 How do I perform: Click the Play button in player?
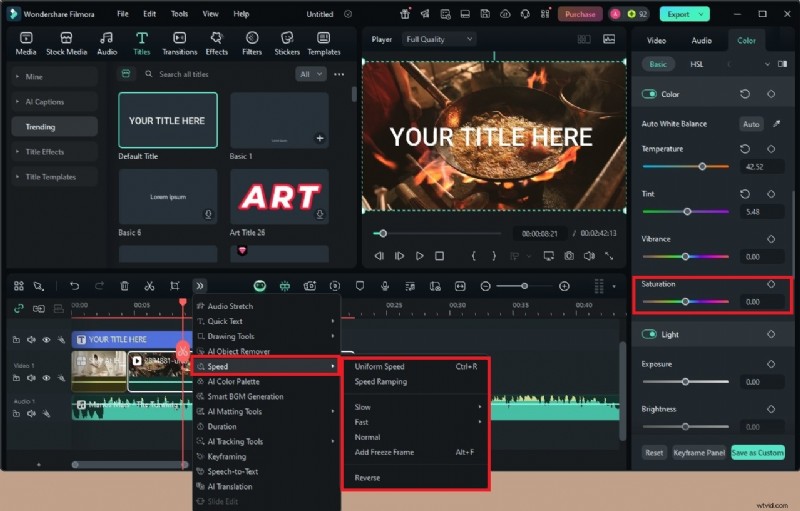pyautogui.click(x=420, y=256)
